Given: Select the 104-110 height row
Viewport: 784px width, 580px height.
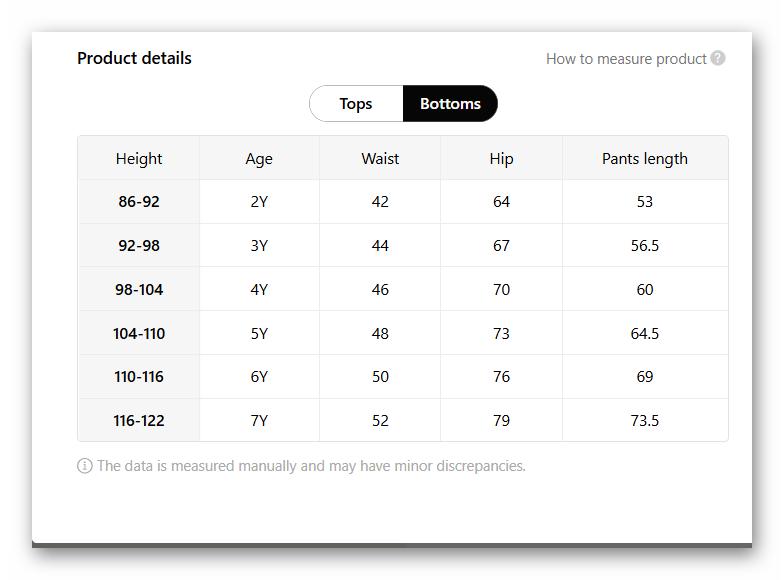Looking at the screenshot, I should (139, 334).
